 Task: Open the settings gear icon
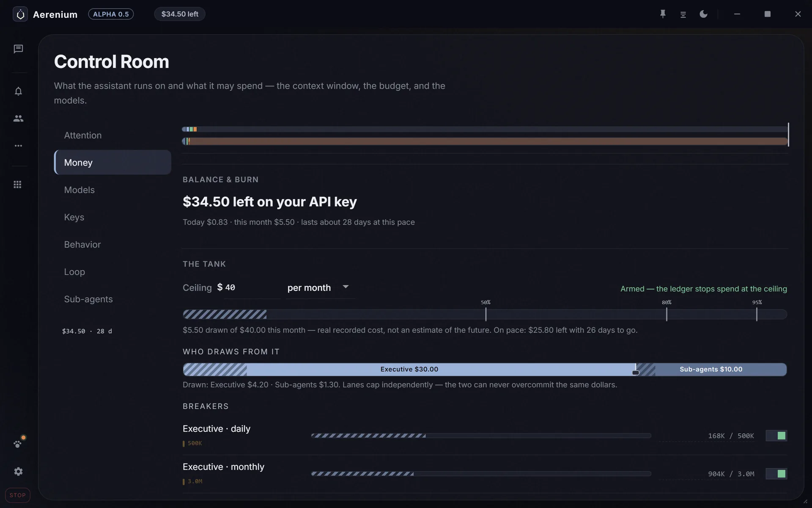pos(18,472)
